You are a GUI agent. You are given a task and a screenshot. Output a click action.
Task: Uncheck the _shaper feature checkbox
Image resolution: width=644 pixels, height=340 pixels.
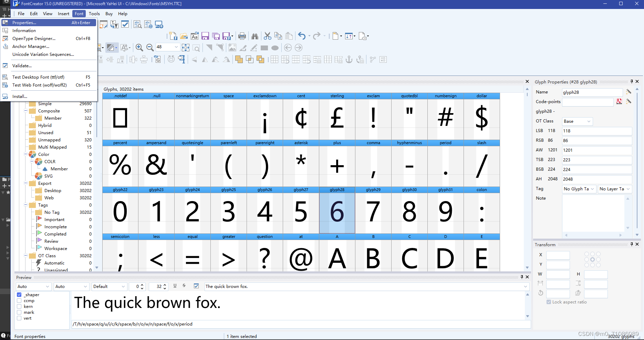click(x=19, y=295)
